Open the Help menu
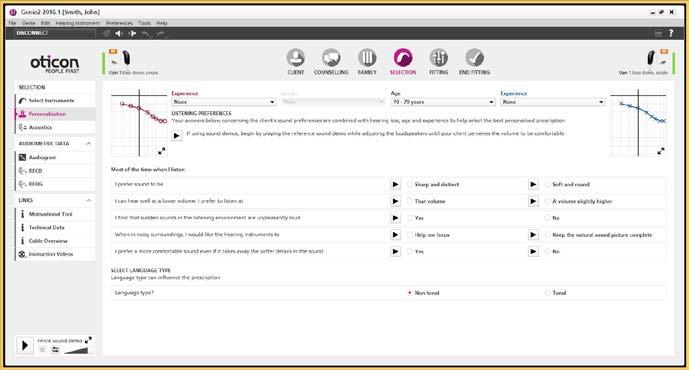The height and width of the screenshot is (370, 689). (162, 23)
